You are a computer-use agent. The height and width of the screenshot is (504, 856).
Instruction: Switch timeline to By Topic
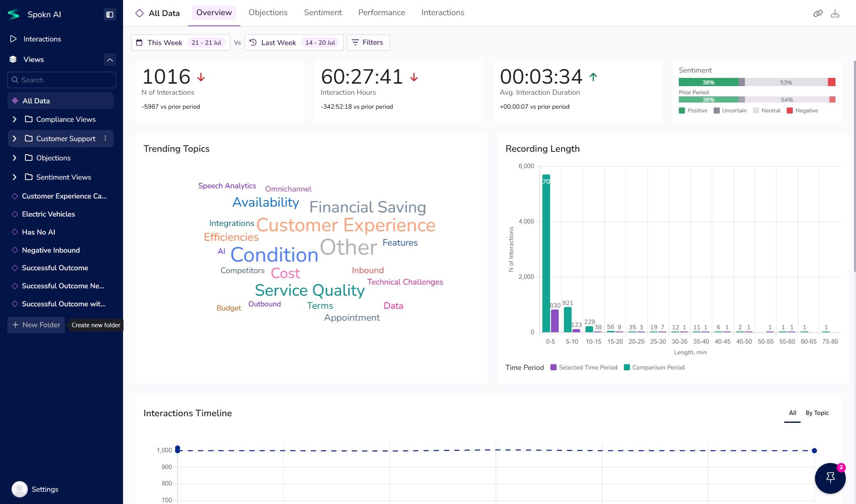tap(817, 413)
